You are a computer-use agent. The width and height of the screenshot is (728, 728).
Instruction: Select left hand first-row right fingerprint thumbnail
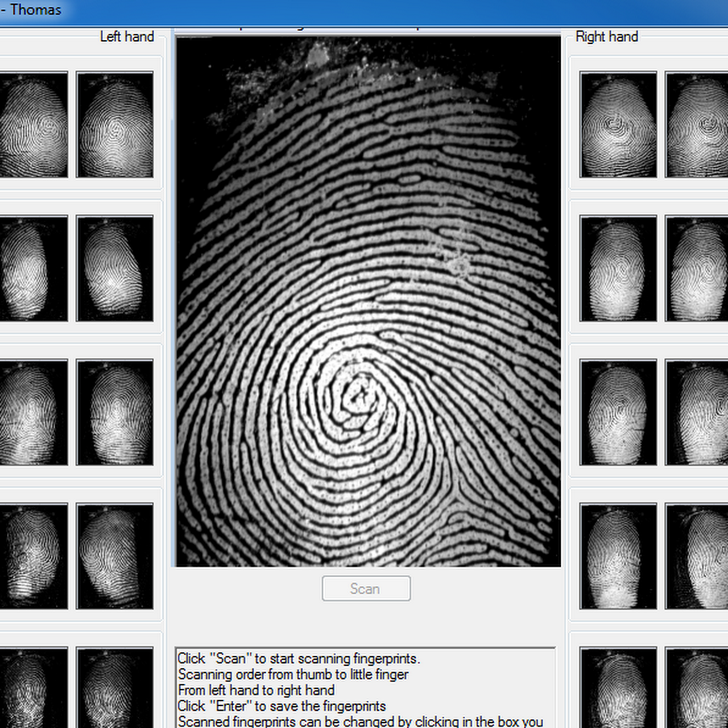click(x=115, y=125)
